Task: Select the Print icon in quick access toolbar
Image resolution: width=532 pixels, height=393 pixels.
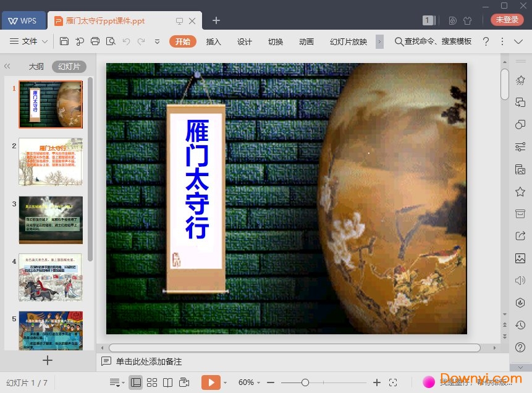Action: [96, 41]
